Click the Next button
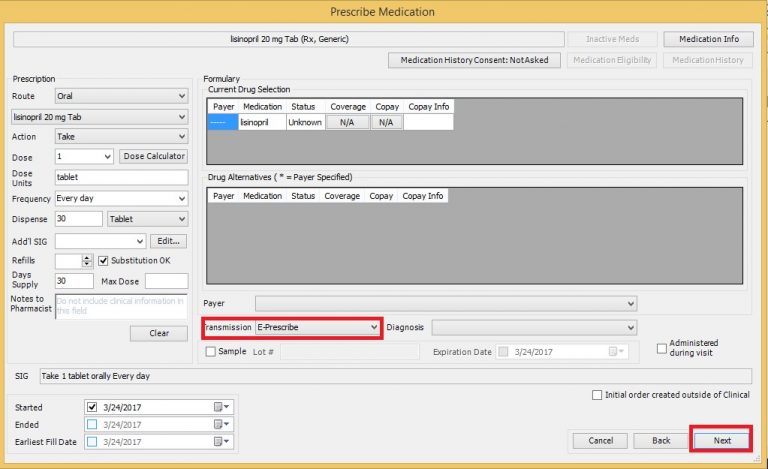This screenshot has width=768, height=469. (x=722, y=440)
